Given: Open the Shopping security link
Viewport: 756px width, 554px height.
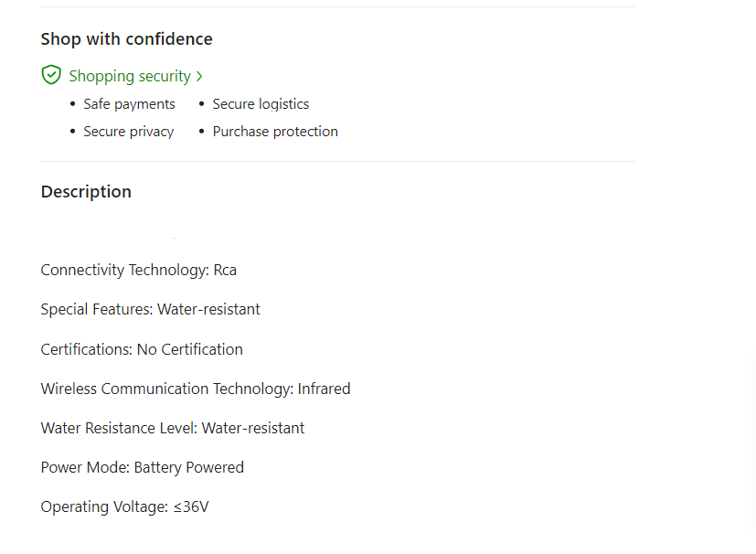Looking at the screenshot, I should 130,76.
